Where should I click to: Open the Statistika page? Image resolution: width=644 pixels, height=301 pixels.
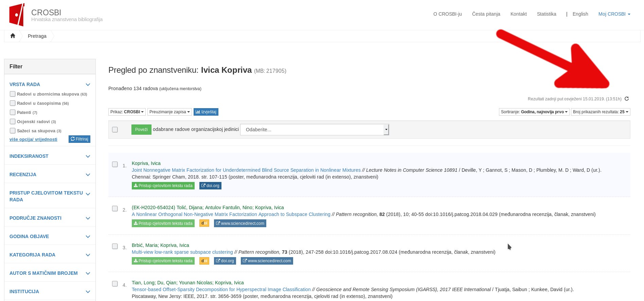547,14
